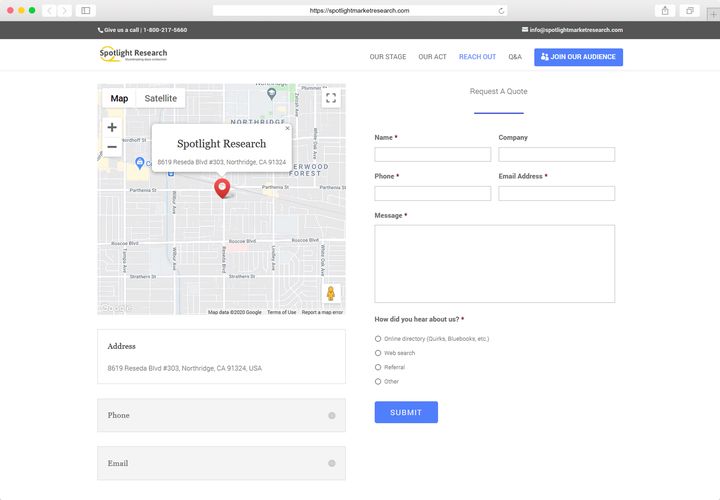720x500 pixels.
Task: Zoom out on the map
Action: (112, 147)
